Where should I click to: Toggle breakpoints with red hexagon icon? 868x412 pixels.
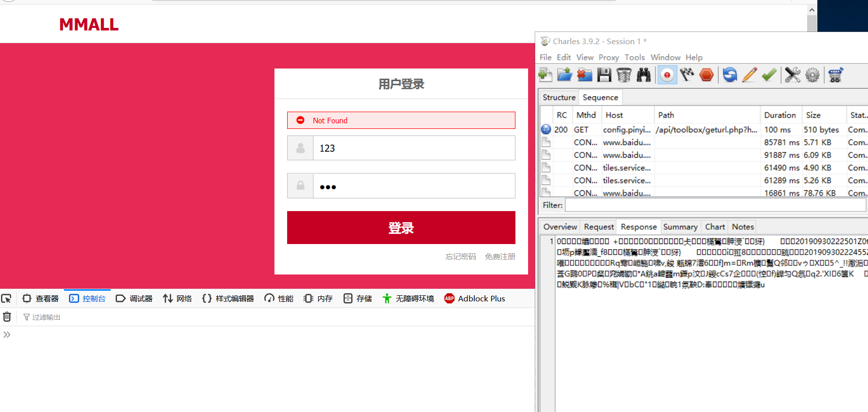pyautogui.click(x=707, y=75)
